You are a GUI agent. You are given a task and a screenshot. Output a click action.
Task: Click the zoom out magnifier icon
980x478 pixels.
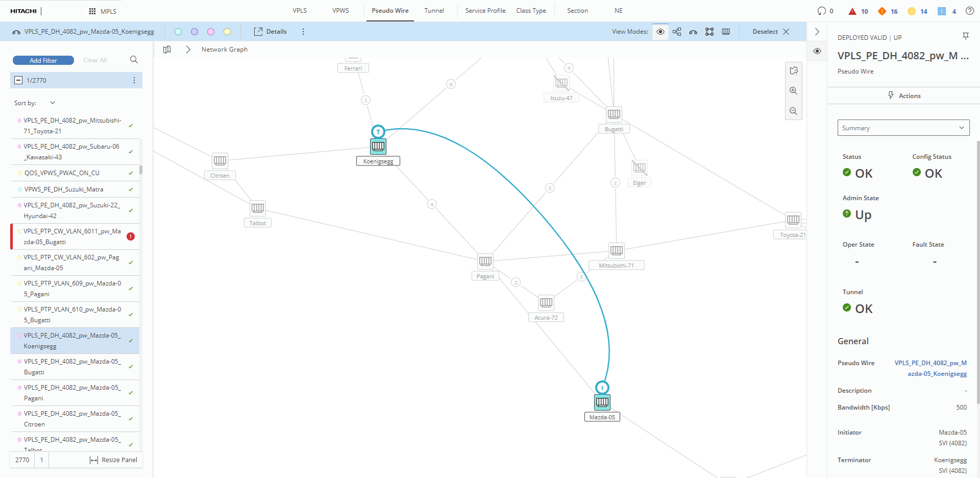tap(793, 111)
